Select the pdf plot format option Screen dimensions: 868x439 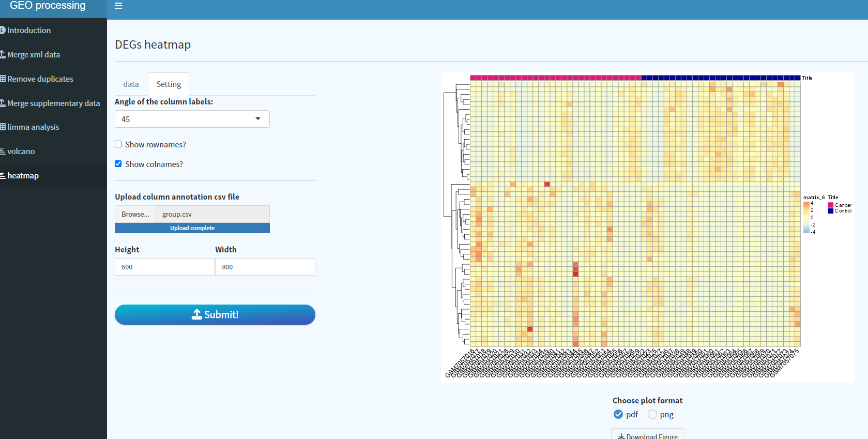click(618, 414)
